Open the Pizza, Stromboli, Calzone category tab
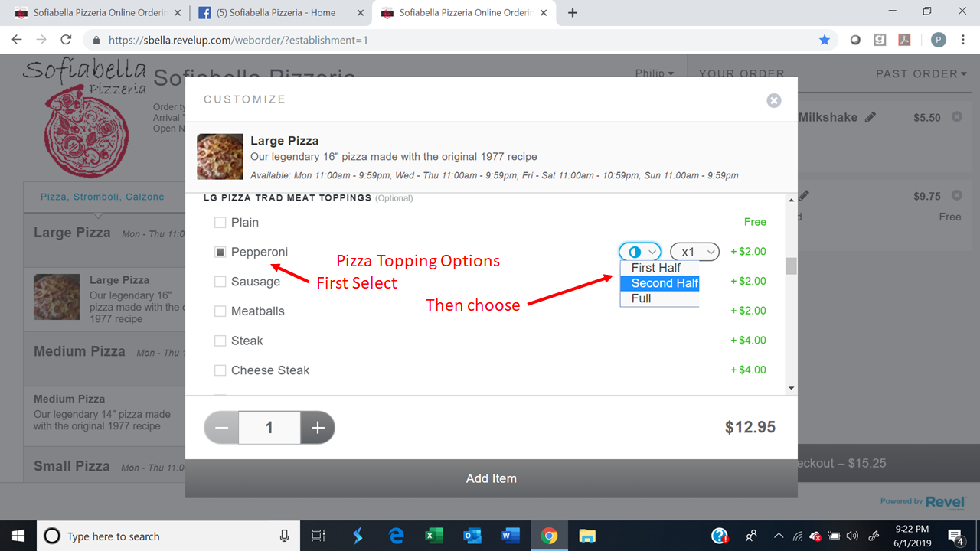 click(102, 197)
